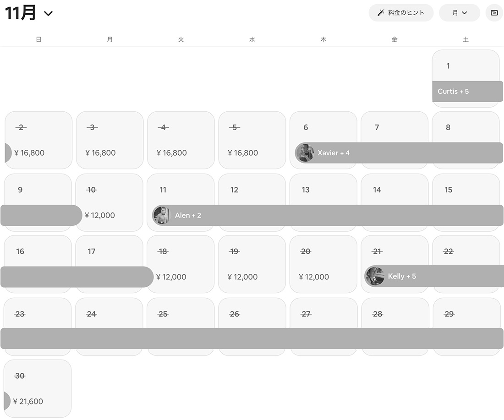Click the 料金のヒント pricing tips button
This screenshot has height=420, width=504.
pyautogui.click(x=401, y=13)
